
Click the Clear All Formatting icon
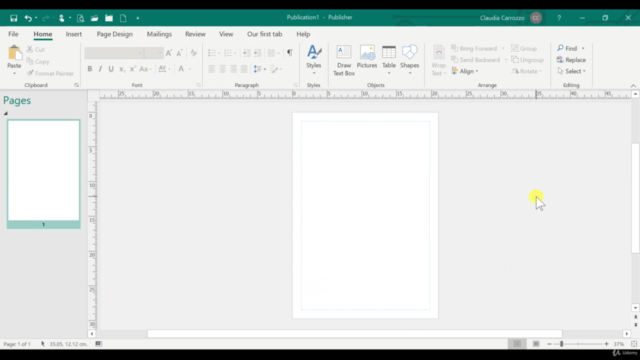(x=193, y=53)
